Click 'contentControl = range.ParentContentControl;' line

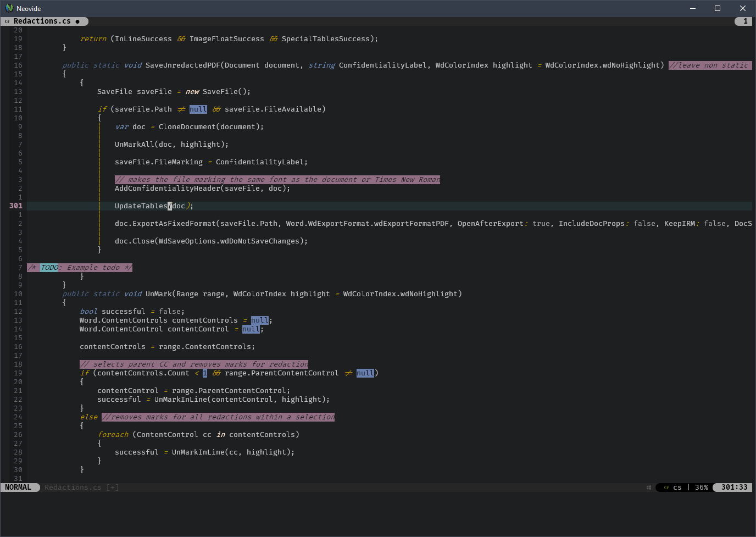point(193,391)
